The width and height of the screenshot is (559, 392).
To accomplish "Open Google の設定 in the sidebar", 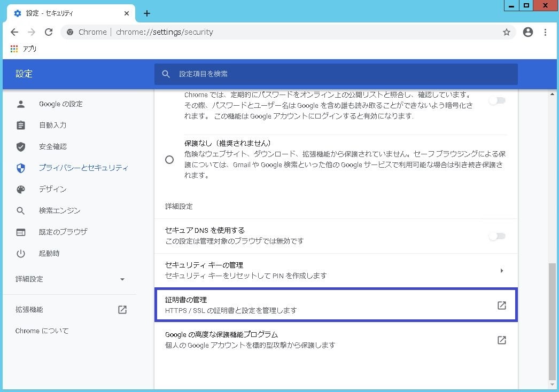I will pyautogui.click(x=60, y=104).
